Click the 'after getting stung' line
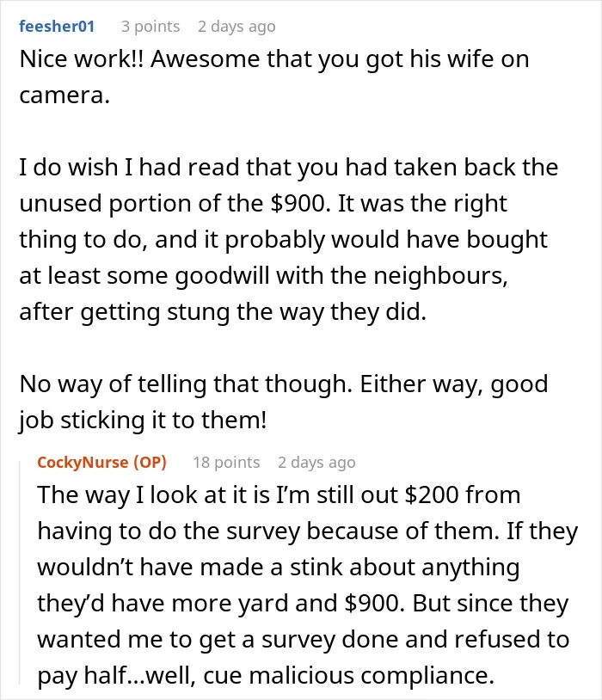This screenshot has height=700, width=602. 223,312
